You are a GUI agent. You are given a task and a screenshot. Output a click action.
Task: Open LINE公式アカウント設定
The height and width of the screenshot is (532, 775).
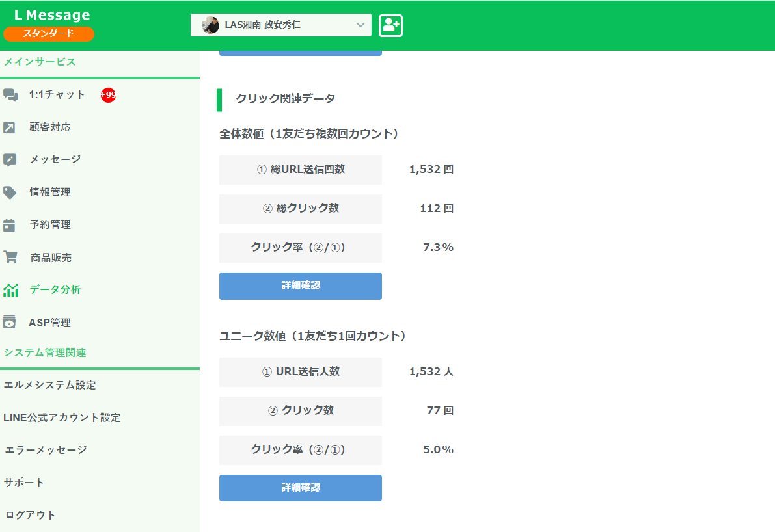[x=62, y=418]
